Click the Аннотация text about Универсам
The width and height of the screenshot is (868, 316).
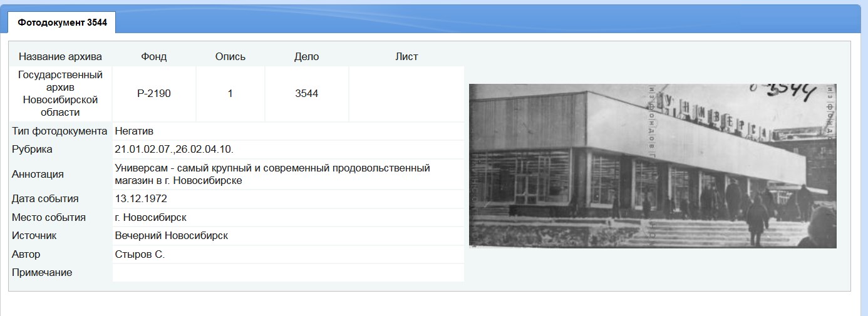tap(272, 174)
